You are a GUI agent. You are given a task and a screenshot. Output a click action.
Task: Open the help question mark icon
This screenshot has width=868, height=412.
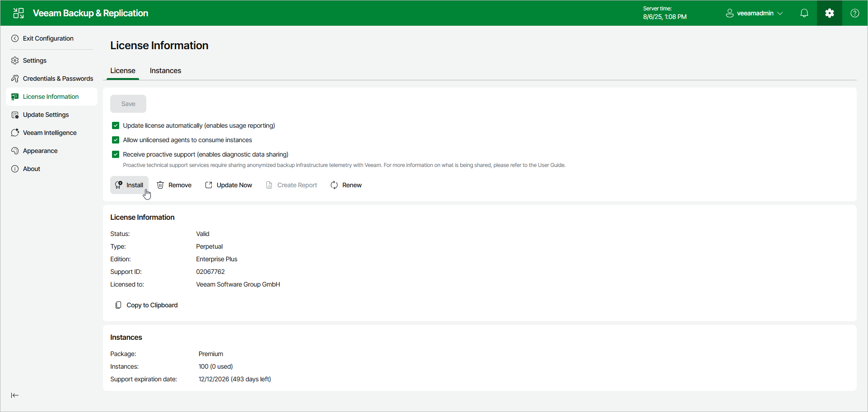(855, 13)
